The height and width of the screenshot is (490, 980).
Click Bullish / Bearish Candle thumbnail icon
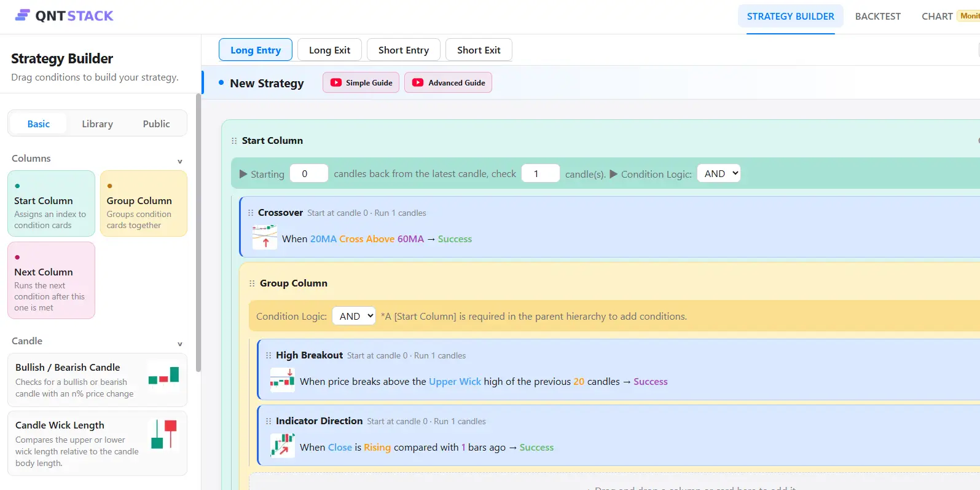163,376
